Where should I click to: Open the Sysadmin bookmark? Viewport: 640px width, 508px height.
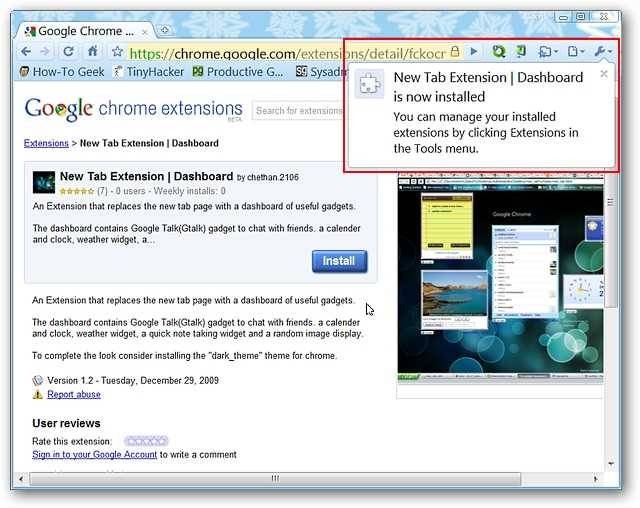[320, 72]
